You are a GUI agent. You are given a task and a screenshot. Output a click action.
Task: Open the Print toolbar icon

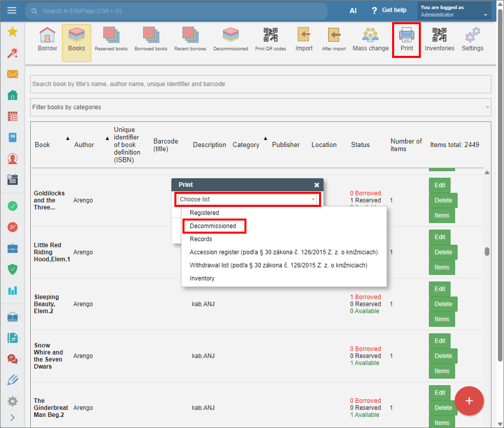pos(406,40)
